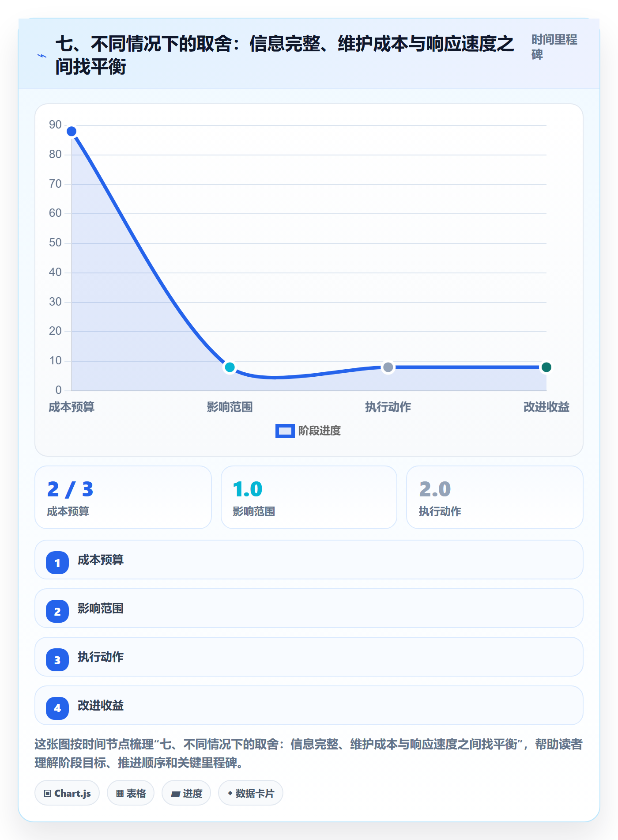Click the blue data point at 成本预算

(72, 131)
